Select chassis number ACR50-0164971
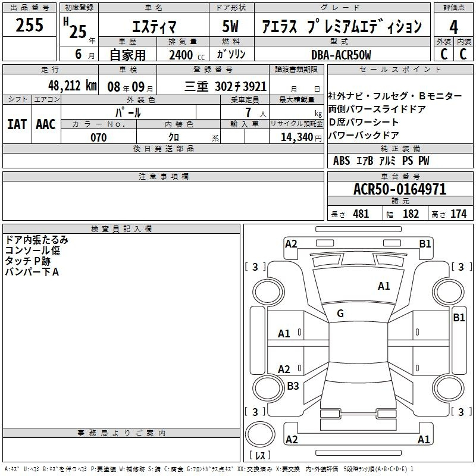This screenshot has height=476, width=476. [400, 189]
